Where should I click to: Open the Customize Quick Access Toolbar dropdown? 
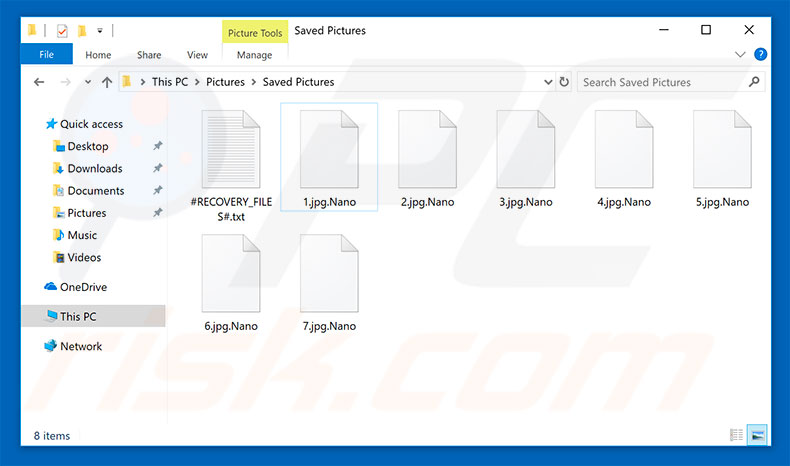(100, 31)
